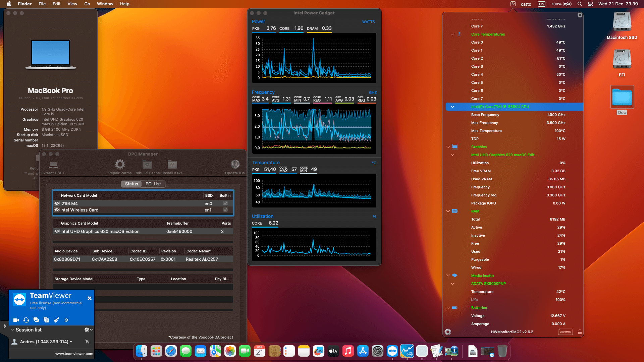This screenshot has height=362, width=644.
Task: Collapse Media health section
Action: click(x=448, y=276)
